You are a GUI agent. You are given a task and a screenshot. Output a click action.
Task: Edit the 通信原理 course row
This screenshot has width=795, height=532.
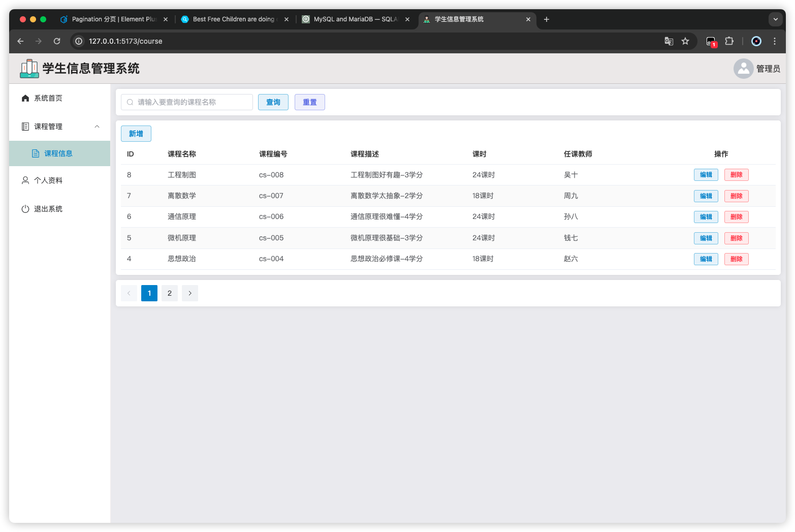pyautogui.click(x=706, y=217)
